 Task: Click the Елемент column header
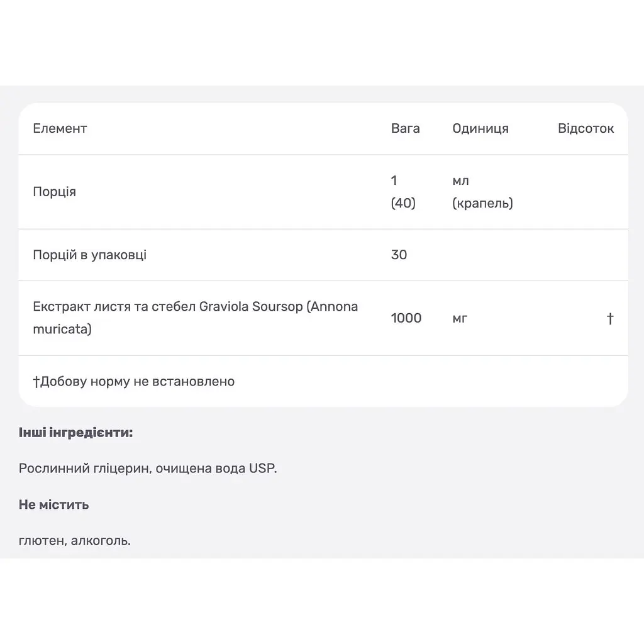coord(60,128)
